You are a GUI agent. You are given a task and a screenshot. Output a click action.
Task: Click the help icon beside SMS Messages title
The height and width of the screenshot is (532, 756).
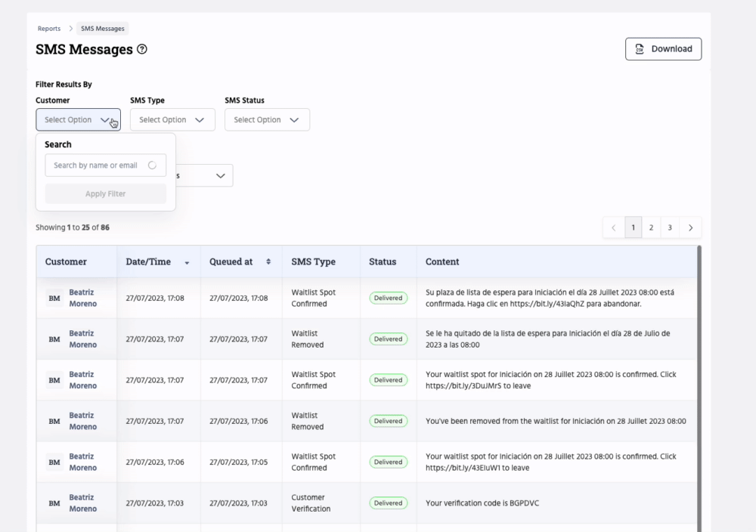[142, 50]
